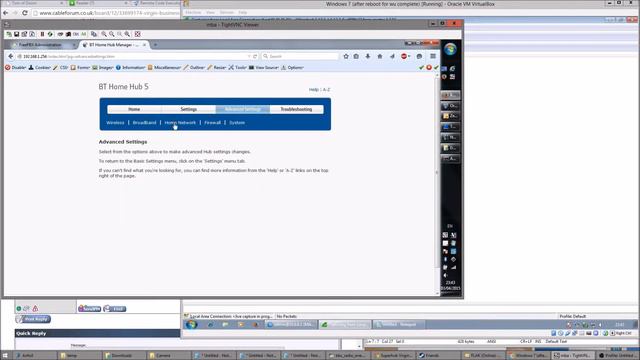Click Windows 7 Start orb in VirtualBox taskbar
Screen dimensions: 640x360
click(x=191, y=325)
